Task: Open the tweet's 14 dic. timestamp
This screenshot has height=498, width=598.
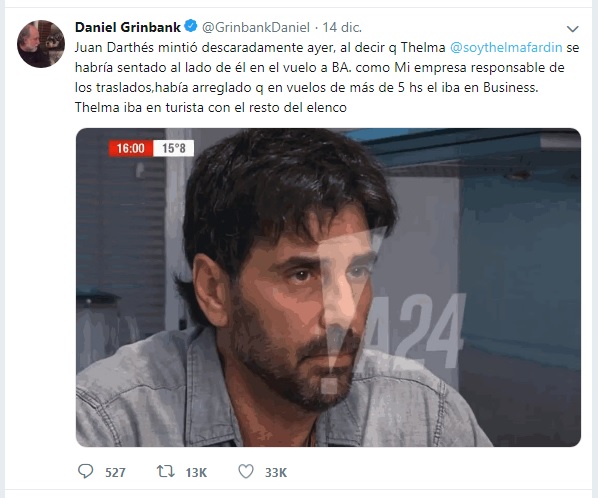Action: (342, 27)
